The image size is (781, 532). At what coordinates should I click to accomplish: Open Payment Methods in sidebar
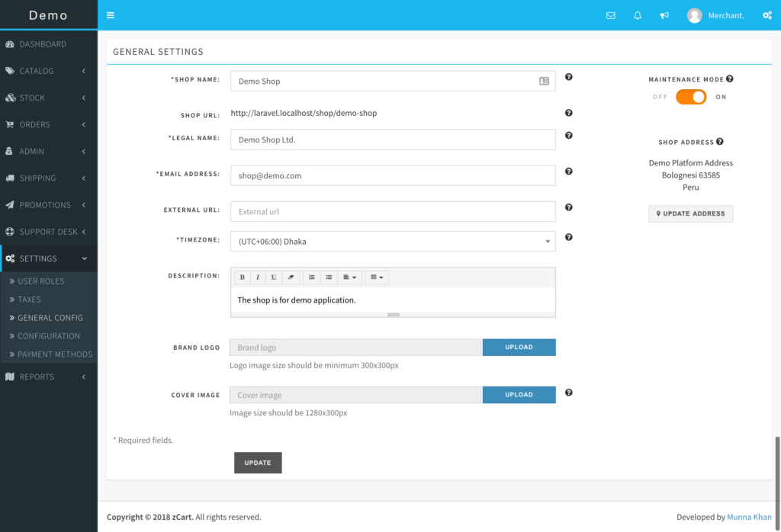55,354
